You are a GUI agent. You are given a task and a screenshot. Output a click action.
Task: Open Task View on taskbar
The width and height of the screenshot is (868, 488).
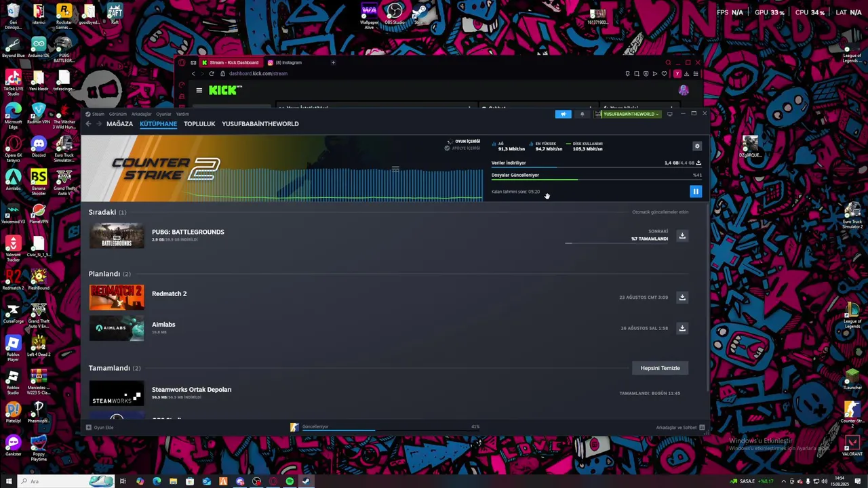coord(123,481)
